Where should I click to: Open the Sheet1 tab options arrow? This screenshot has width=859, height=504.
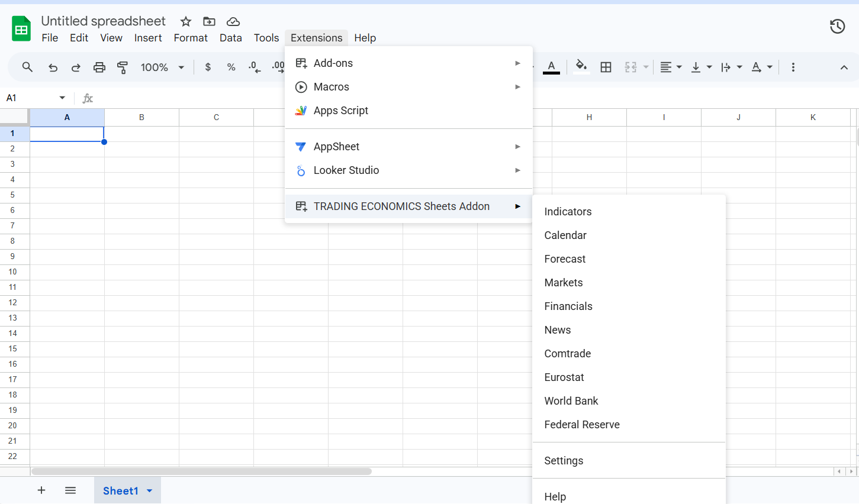tap(150, 491)
